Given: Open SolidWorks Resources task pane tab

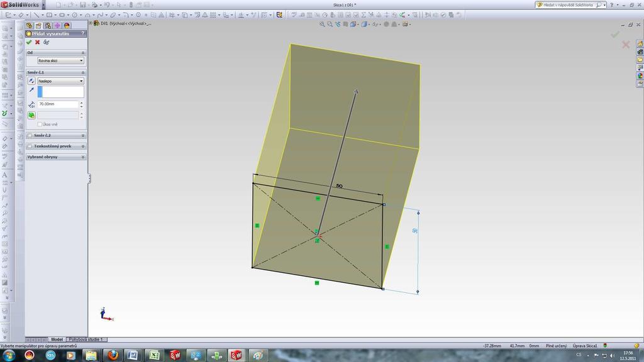Looking at the screenshot, I should coord(640,43).
